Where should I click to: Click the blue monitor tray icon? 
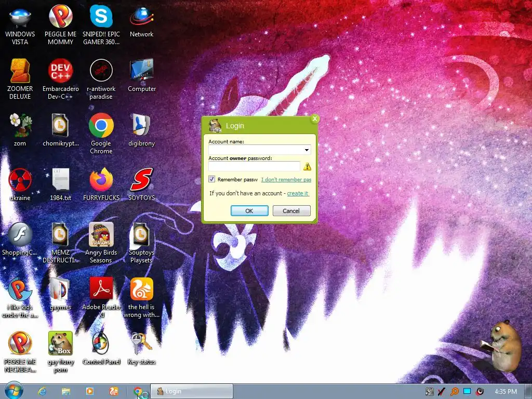click(x=467, y=391)
